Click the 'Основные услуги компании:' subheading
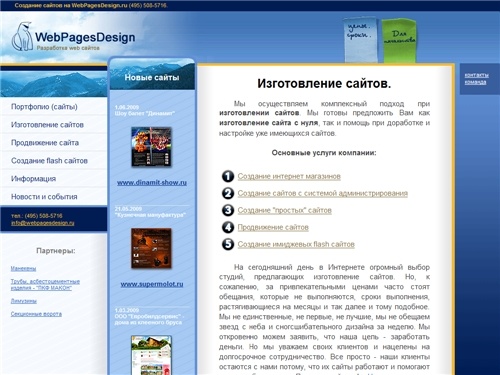The height and width of the screenshot is (375, 500). (324, 153)
